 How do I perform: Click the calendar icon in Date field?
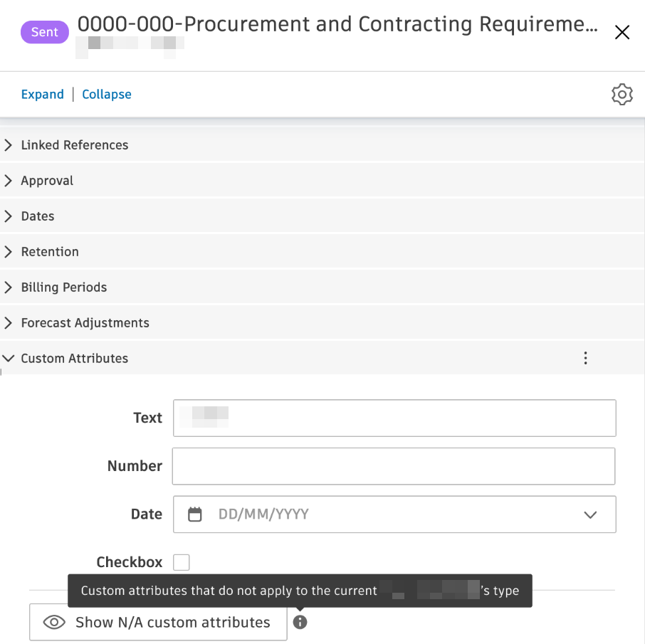coord(195,514)
